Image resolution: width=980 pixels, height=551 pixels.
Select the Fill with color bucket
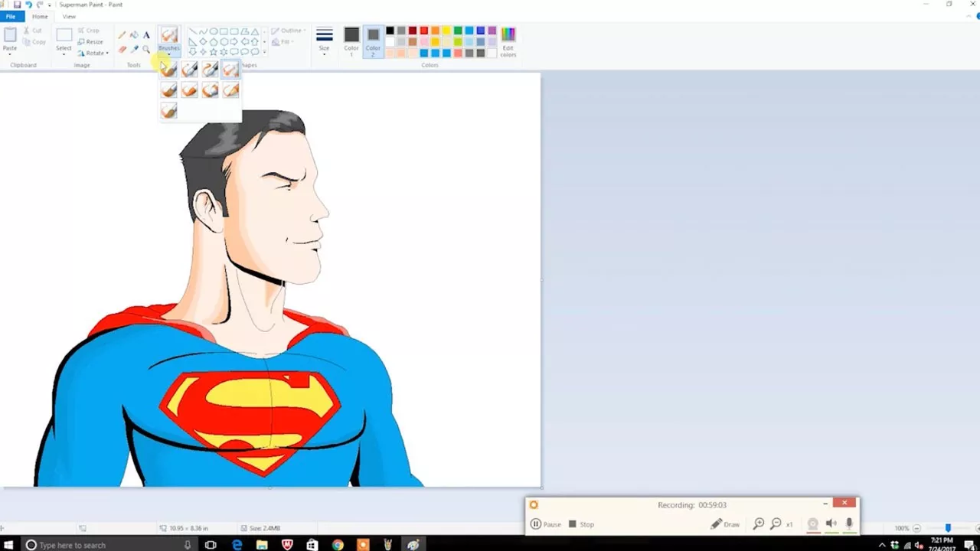point(134,35)
